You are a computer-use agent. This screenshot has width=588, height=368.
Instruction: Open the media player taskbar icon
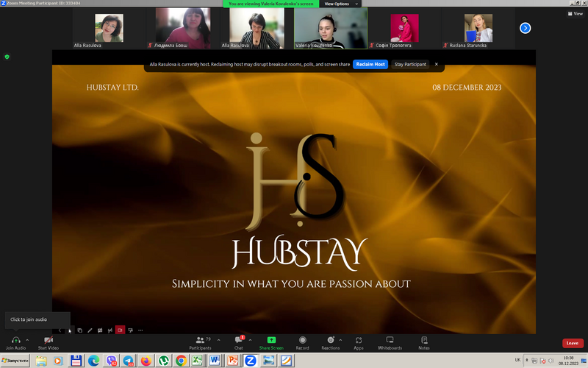(x=58, y=361)
